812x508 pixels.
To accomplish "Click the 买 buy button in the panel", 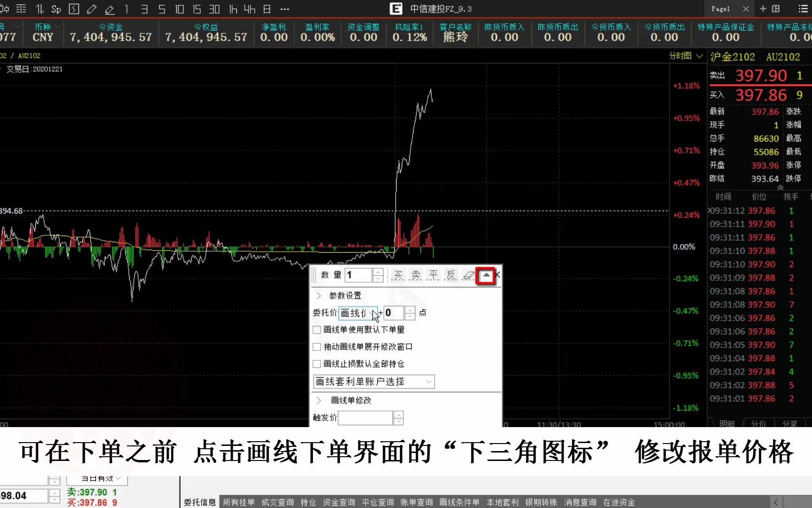I will [x=398, y=275].
